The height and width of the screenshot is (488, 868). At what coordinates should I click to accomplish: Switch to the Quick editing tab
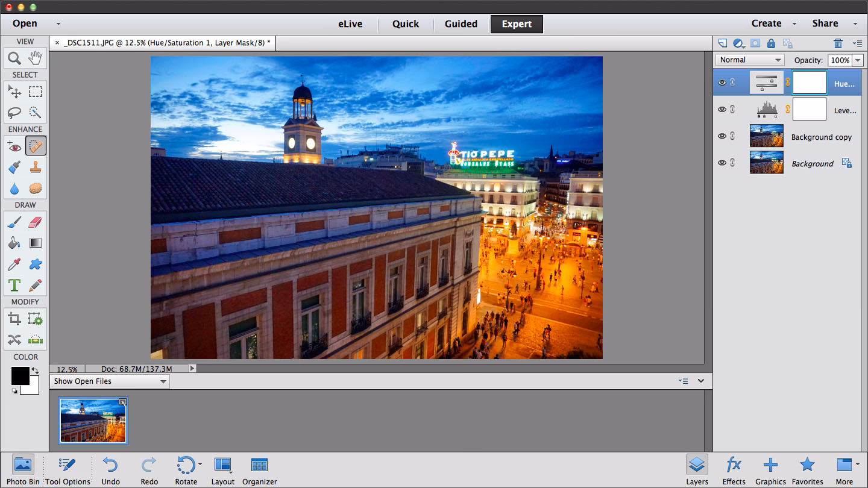pos(405,24)
